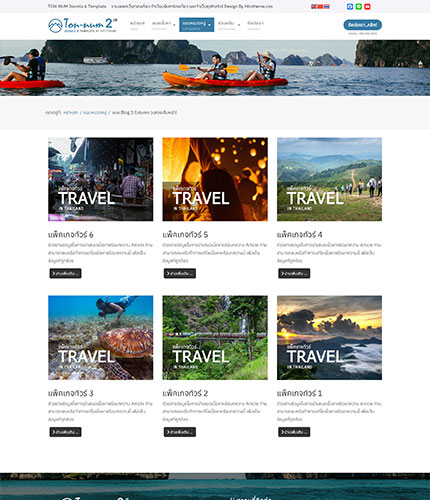The width and height of the screenshot is (430, 500).
Task: Select the Chinese flag language icon
Action: [x=320, y=6]
